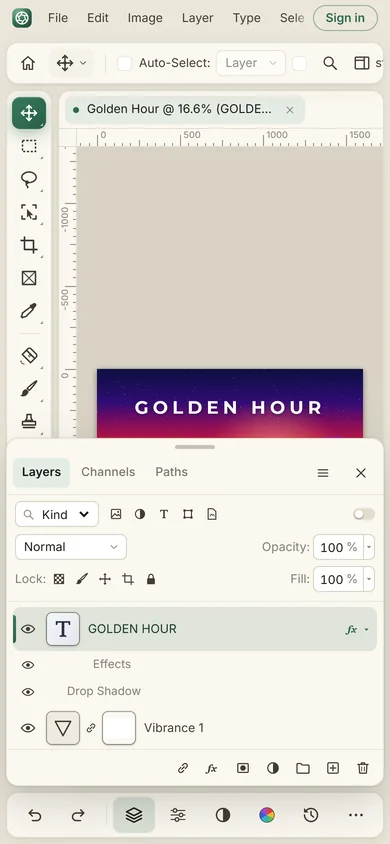Screen dimensions: 390x844
Task: Filter layers by shape kind
Action: click(x=188, y=514)
